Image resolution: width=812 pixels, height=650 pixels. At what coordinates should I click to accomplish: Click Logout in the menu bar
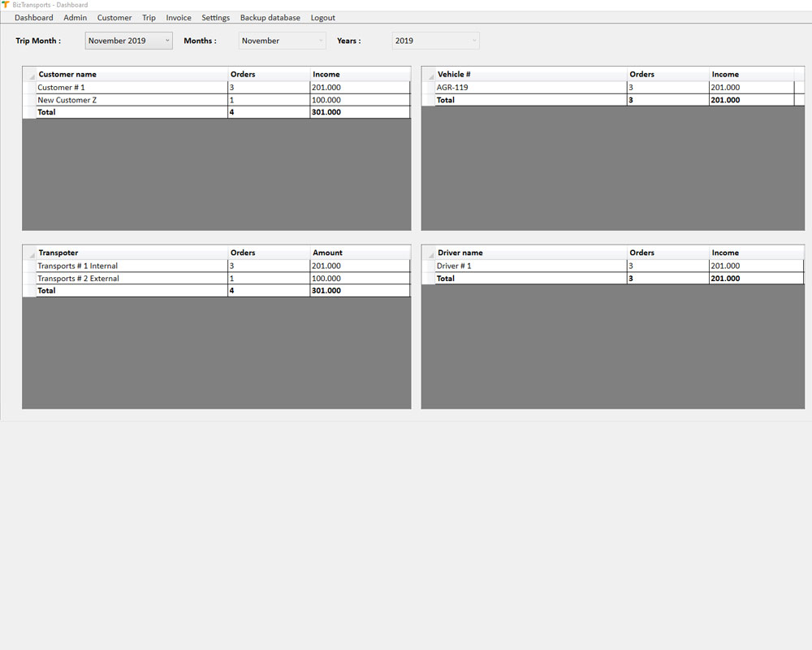point(322,18)
